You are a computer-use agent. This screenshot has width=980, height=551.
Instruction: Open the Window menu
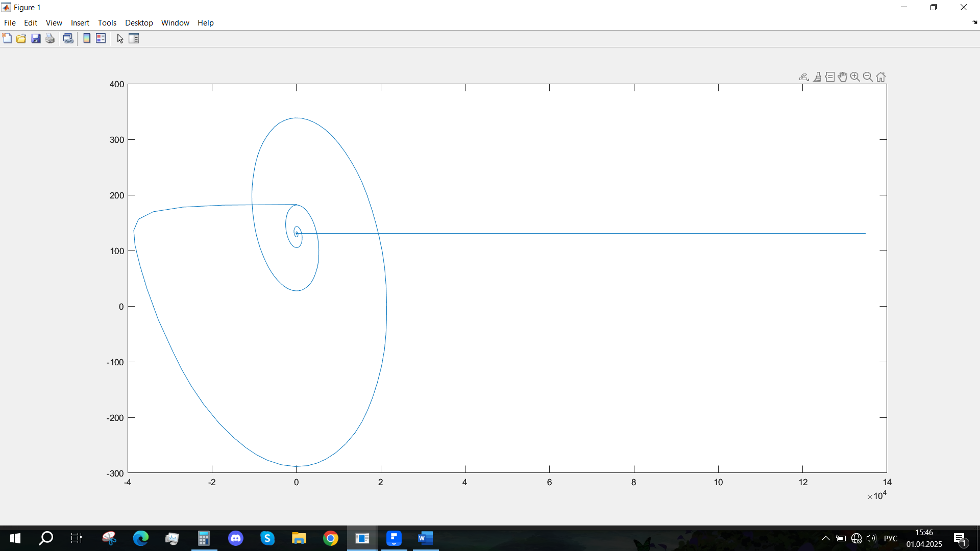coord(175,23)
